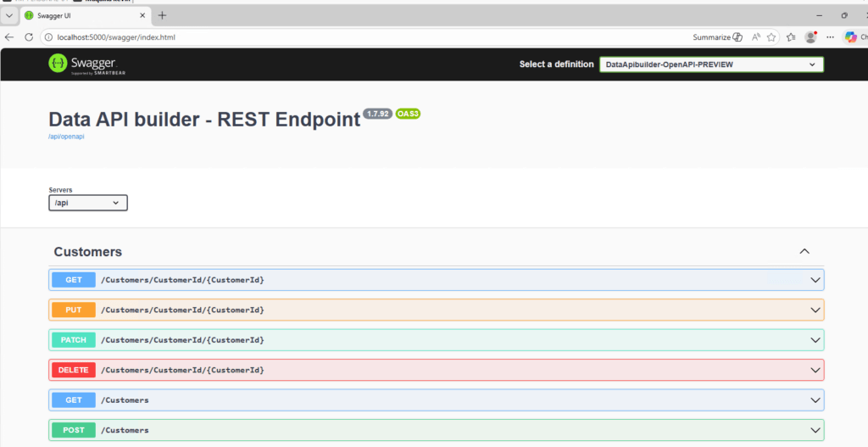This screenshot has height=447, width=868.
Task: Click the Swagger logo in the header
Action: [x=82, y=64]
